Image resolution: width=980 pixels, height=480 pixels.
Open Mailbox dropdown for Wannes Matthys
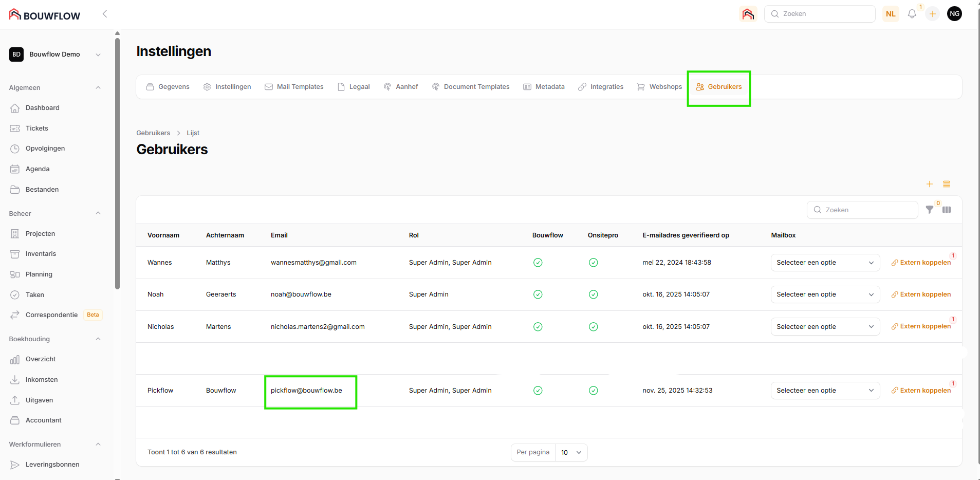(825, 263)
